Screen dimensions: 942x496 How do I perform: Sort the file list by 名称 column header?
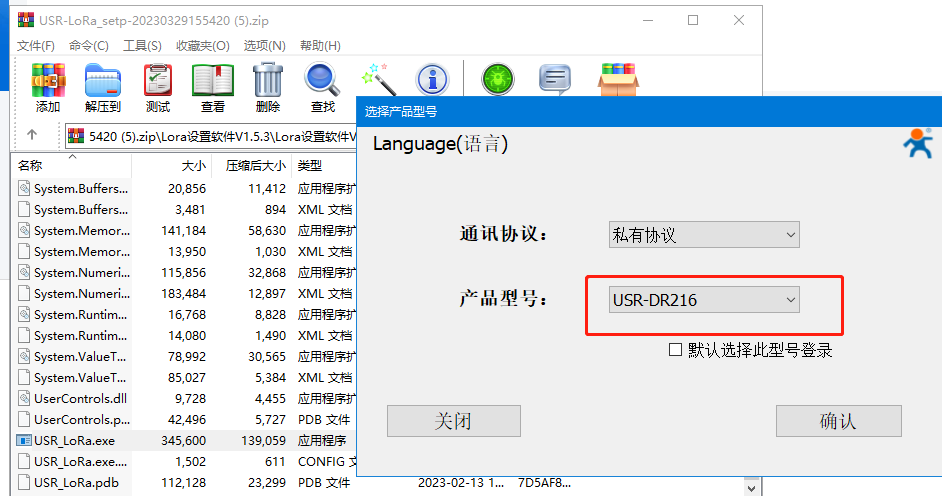point(71,165)
